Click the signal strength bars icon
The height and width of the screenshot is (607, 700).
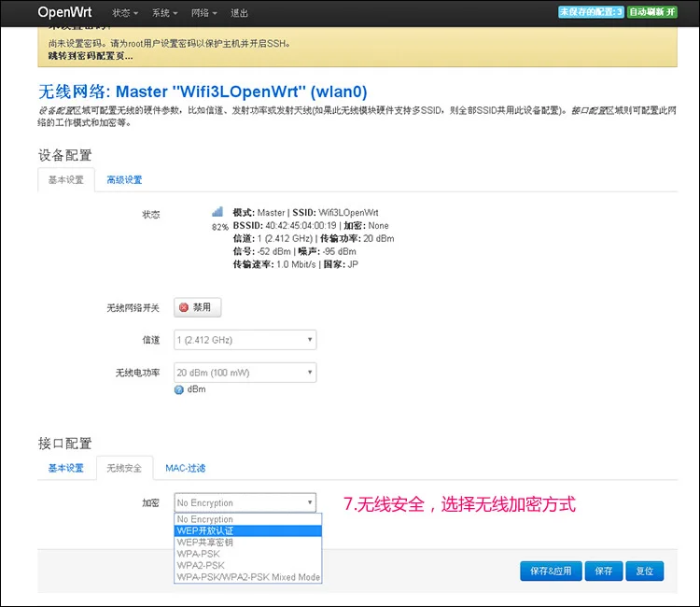tap(217, 212)
